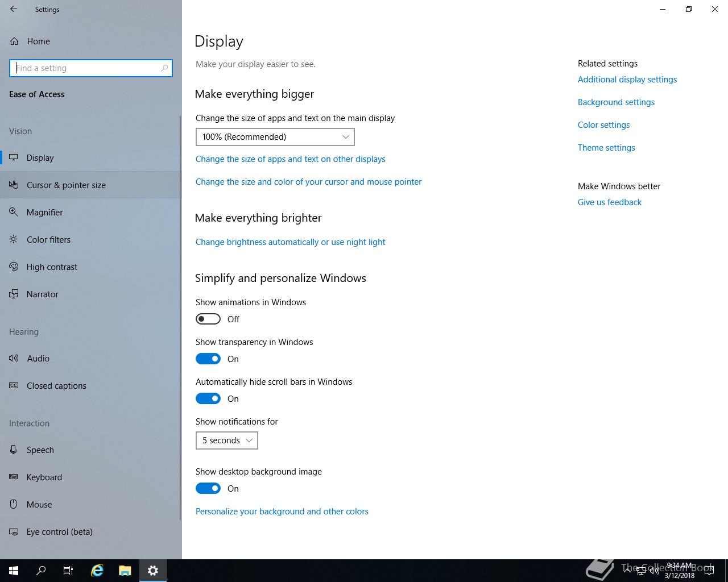Click the Keyboard icon in sidebar

[14, 477]
